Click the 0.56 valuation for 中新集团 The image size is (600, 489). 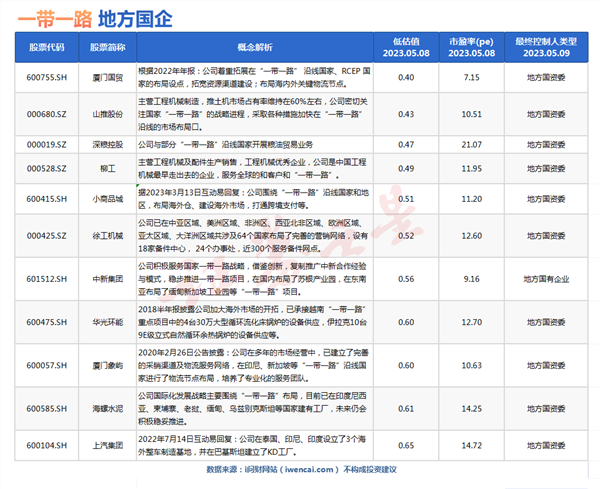[406, 279]
